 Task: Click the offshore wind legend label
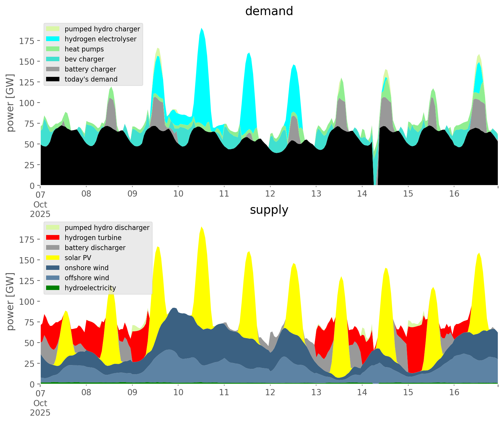[x=87, y=278]
